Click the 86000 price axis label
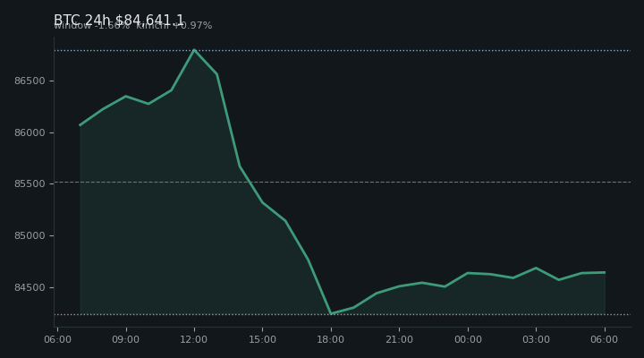 pyautogui.click(x=30, y=132)
